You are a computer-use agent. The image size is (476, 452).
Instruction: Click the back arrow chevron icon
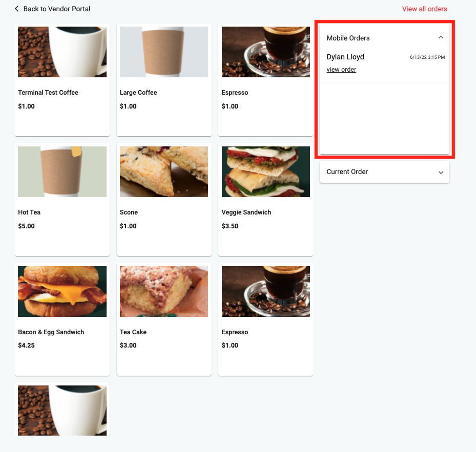pos(17,9)
